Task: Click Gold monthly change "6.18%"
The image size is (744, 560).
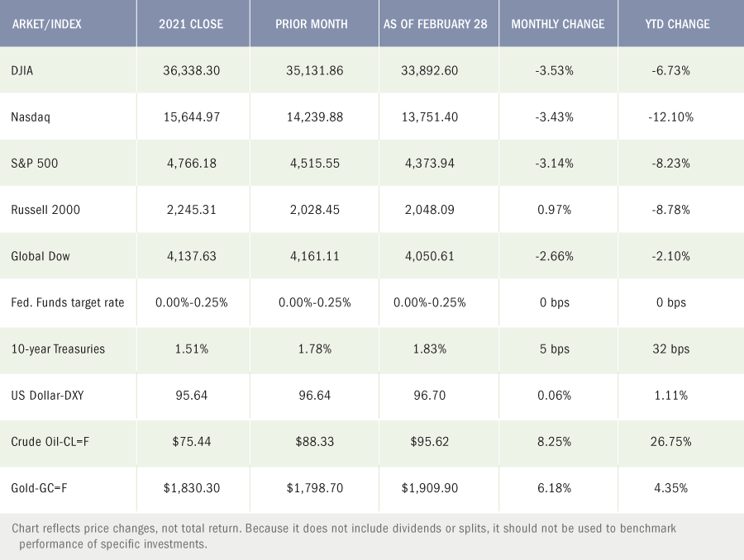Action: [x=554, y=488]
